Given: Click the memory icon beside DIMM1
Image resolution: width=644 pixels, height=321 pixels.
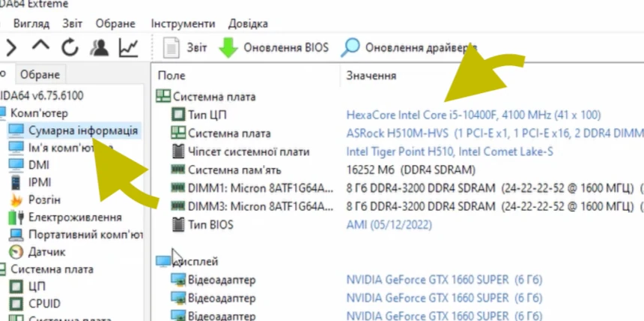Looking at the screenshot, I should tap(178, 188).
